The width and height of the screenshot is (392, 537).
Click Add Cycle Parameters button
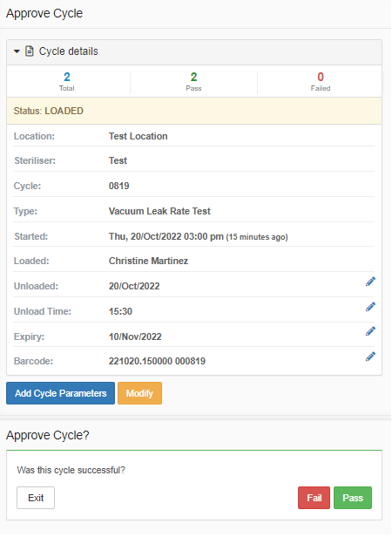[x=61, y=394]
